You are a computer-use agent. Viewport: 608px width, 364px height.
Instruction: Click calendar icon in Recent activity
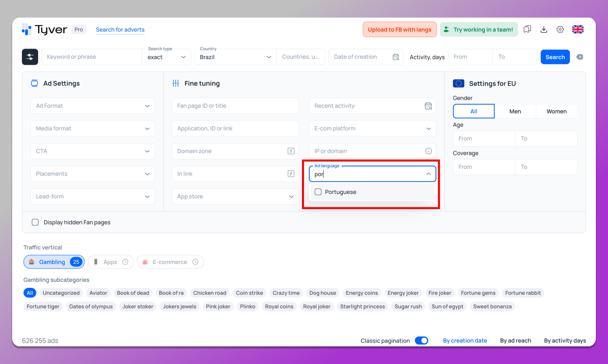[428, 106]
